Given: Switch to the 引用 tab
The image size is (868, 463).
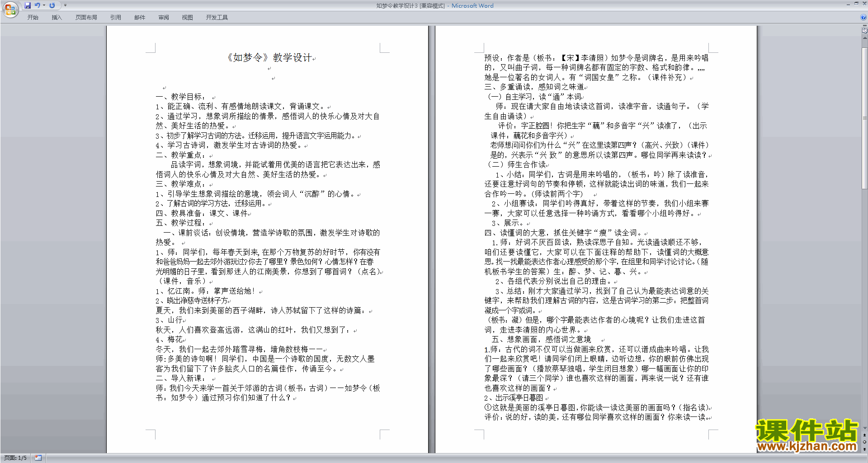Looking at the screenshot, I should [x=115, y=18].
